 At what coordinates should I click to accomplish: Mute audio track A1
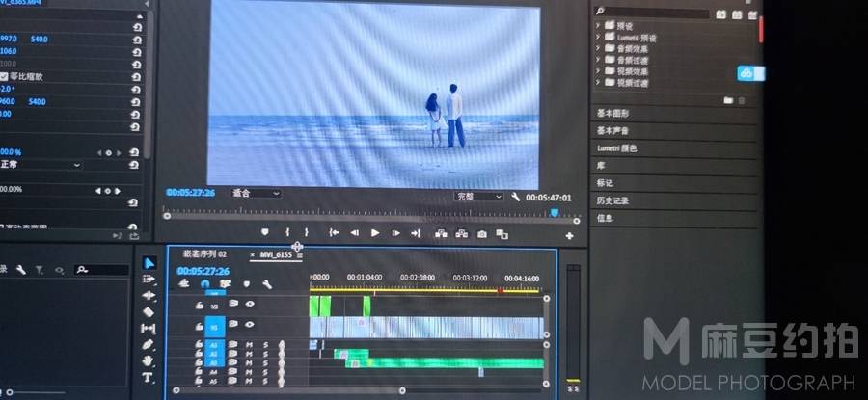point(249,345)
